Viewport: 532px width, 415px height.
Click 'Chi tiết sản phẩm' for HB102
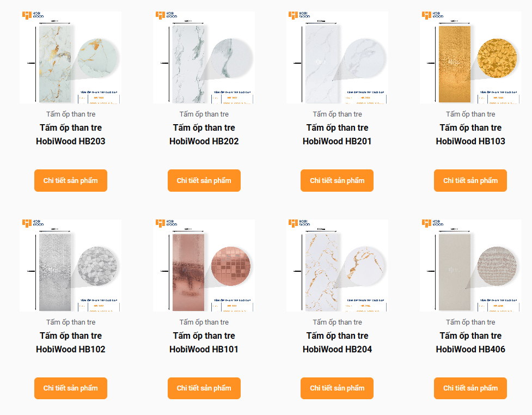pyautogui.click(x=71, y=388)
